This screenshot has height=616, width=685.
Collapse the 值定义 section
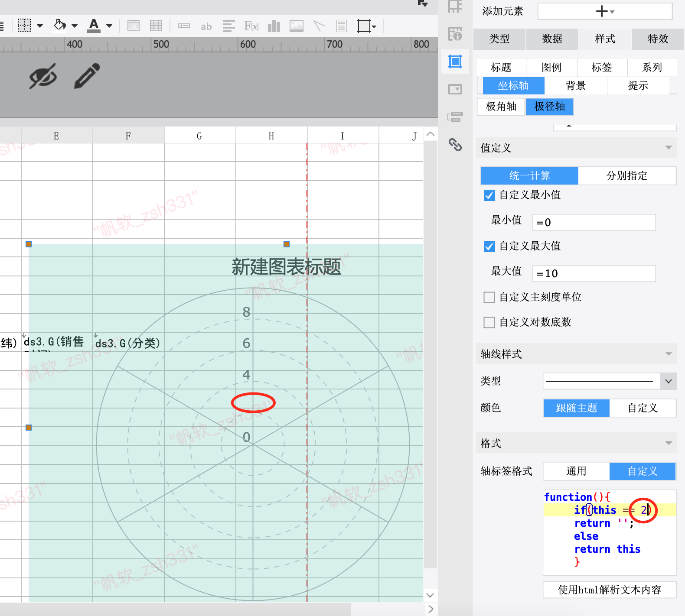point(669,148)
